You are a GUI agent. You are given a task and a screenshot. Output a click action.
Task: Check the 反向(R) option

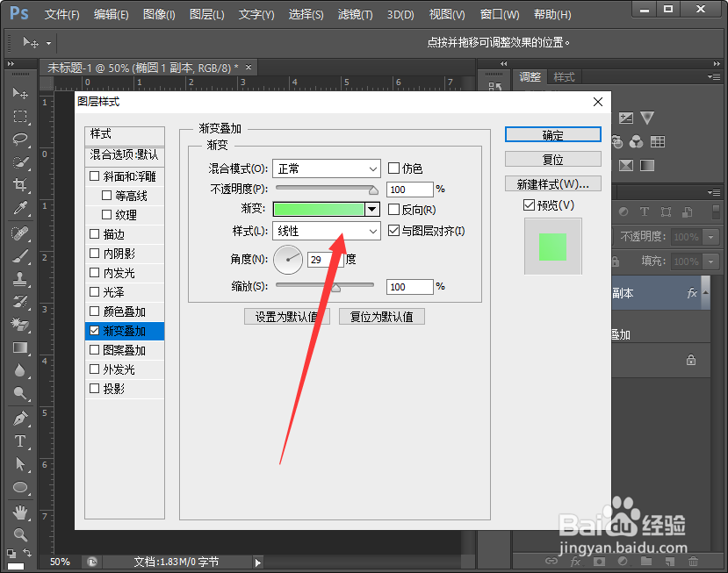point(393,209)
